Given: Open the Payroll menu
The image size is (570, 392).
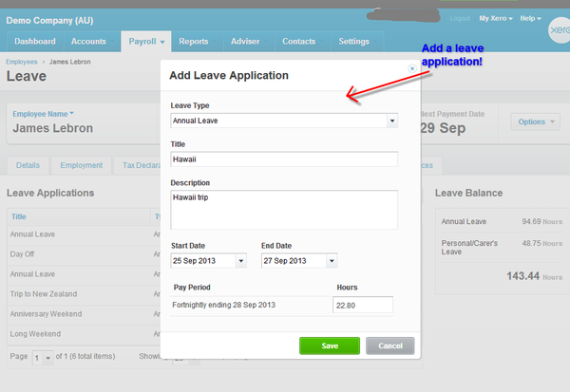Looking at the screenshot, I should coord(146,42).
